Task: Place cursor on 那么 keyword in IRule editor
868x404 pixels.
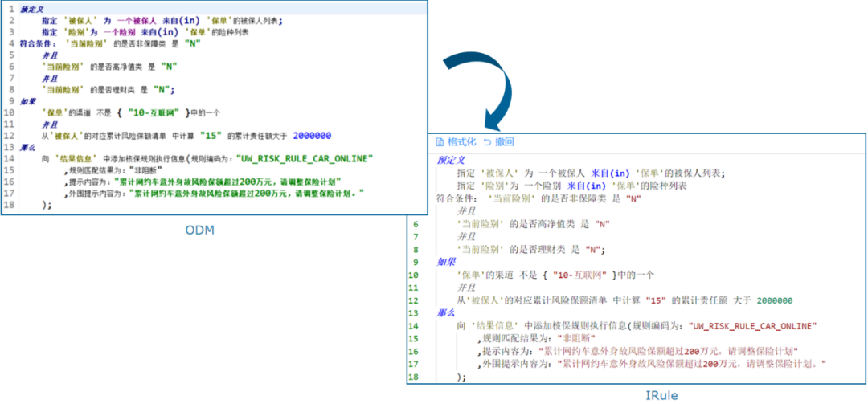Action: pos(446,312)
